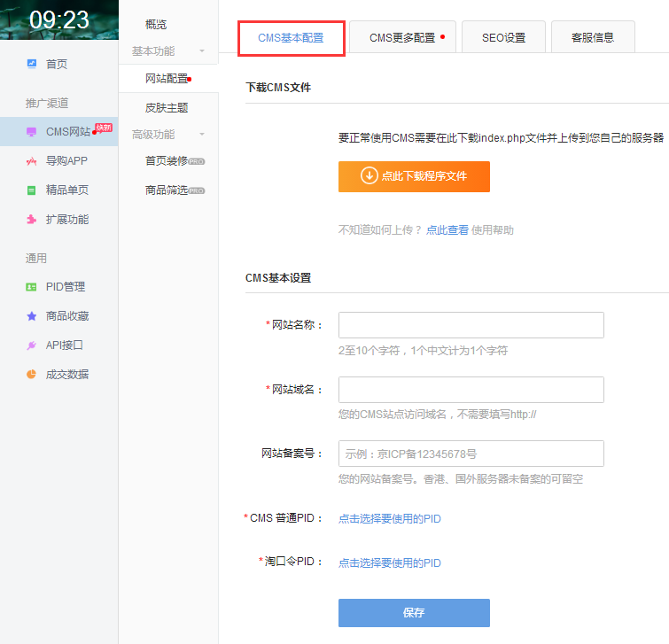Open the 点此查看 upload help link
The image size is (669, 644).
[x=447, y=230]
